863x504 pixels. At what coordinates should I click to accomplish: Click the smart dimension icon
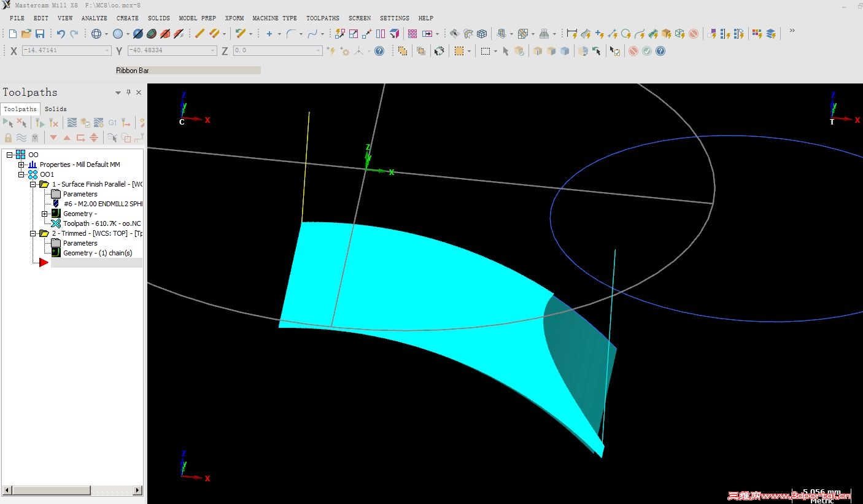point(572,34)
